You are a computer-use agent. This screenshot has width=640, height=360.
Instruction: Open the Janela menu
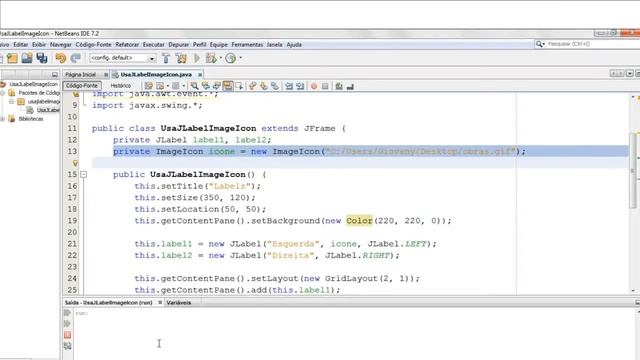tap(275, 44)
